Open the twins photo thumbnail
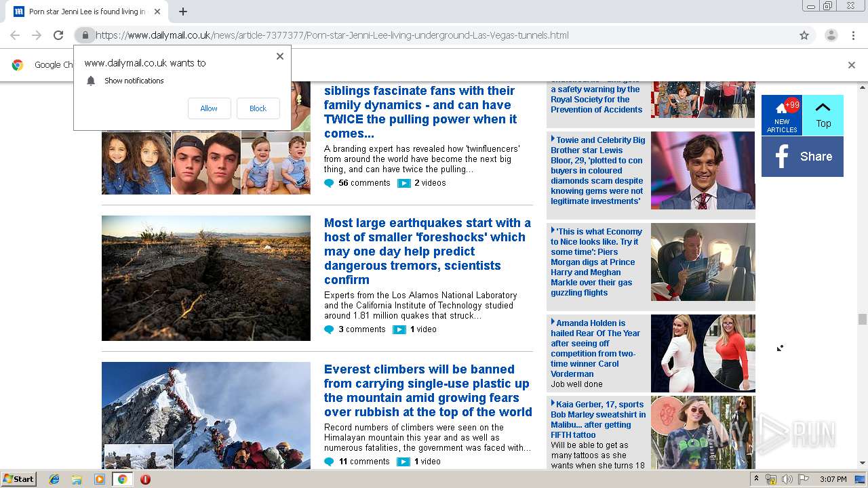The width and height of the screenshot is (868, 488). click(x=206, y=163)
